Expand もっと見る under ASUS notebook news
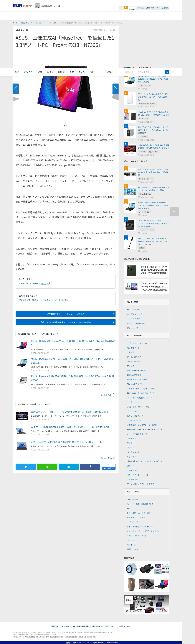This screenshot has width=195, height=644. tap(107, 394)
